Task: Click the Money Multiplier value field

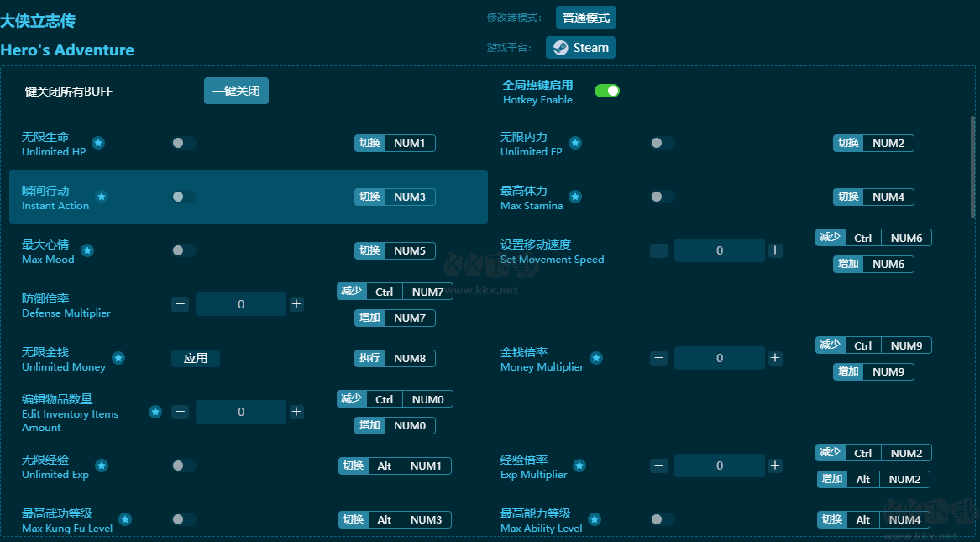Action: [720, 358]
